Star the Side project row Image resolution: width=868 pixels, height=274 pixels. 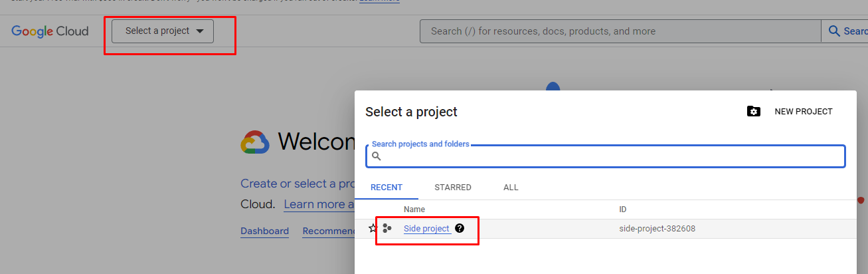373,229
